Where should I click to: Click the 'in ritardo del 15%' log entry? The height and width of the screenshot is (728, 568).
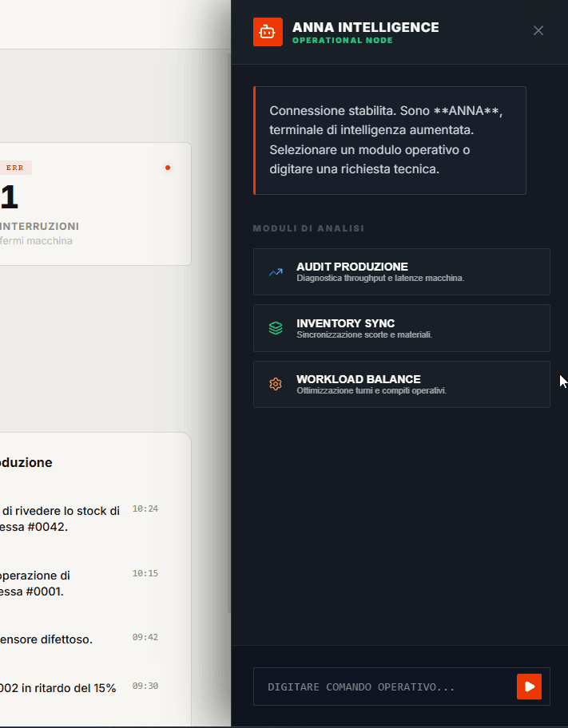click(58, 688)
